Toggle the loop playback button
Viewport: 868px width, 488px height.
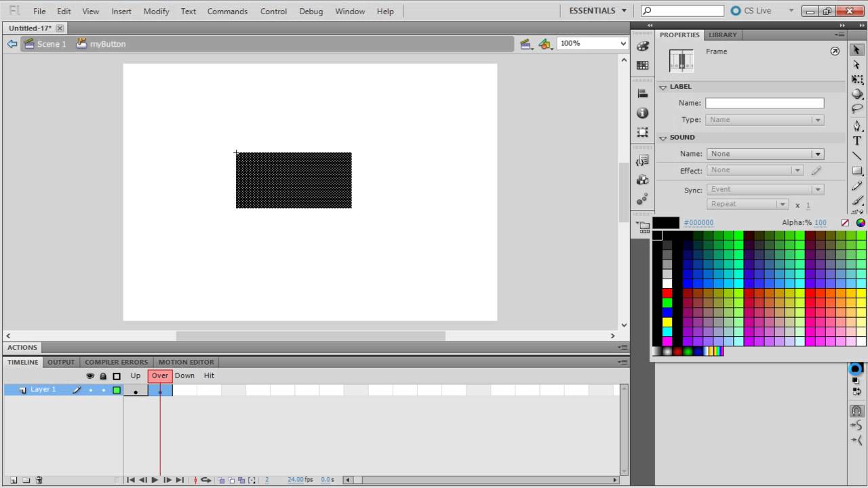[205, 480]
